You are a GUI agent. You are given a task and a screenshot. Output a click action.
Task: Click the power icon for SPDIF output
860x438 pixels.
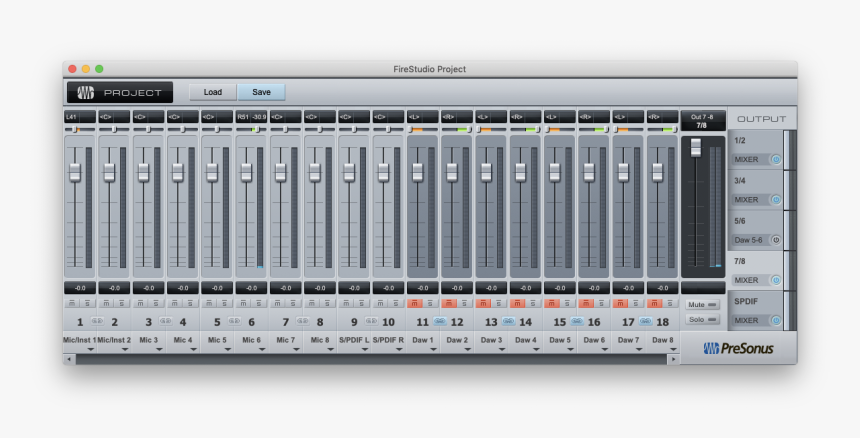tap(776, 320)
